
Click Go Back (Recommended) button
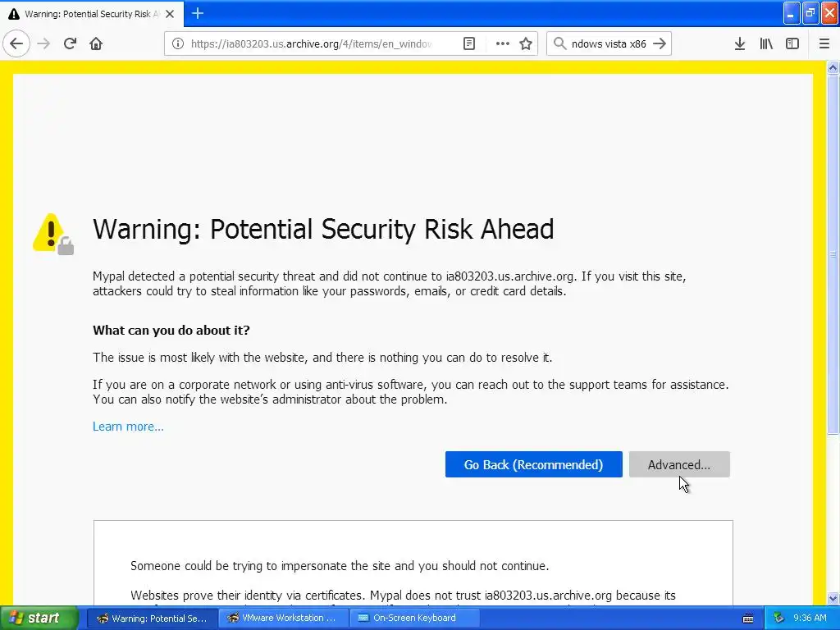(x=533, y=464)
